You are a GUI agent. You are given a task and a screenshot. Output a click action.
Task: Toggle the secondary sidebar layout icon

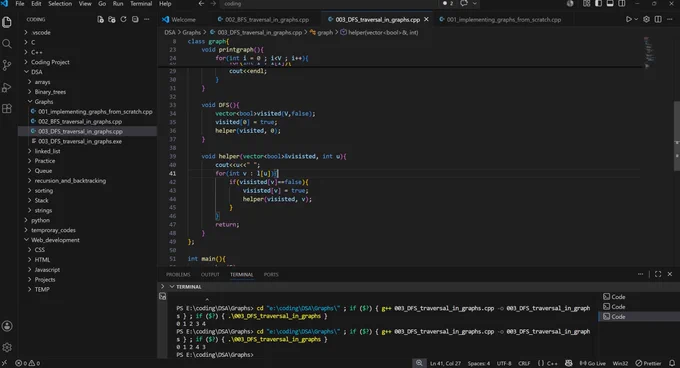tap(622, 3)
